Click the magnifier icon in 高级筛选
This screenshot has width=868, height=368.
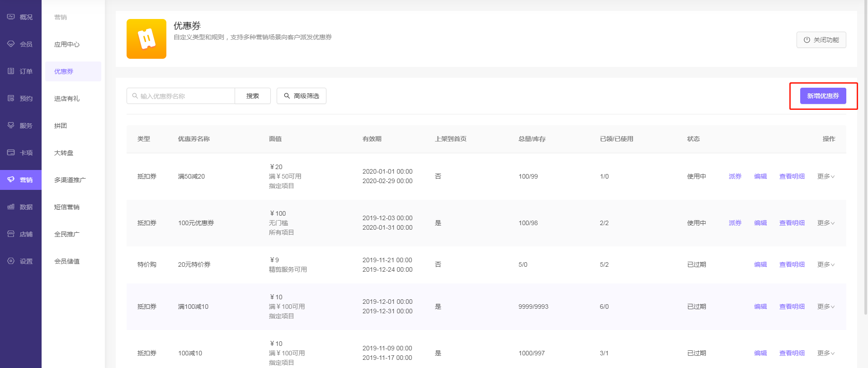[287, 96]
